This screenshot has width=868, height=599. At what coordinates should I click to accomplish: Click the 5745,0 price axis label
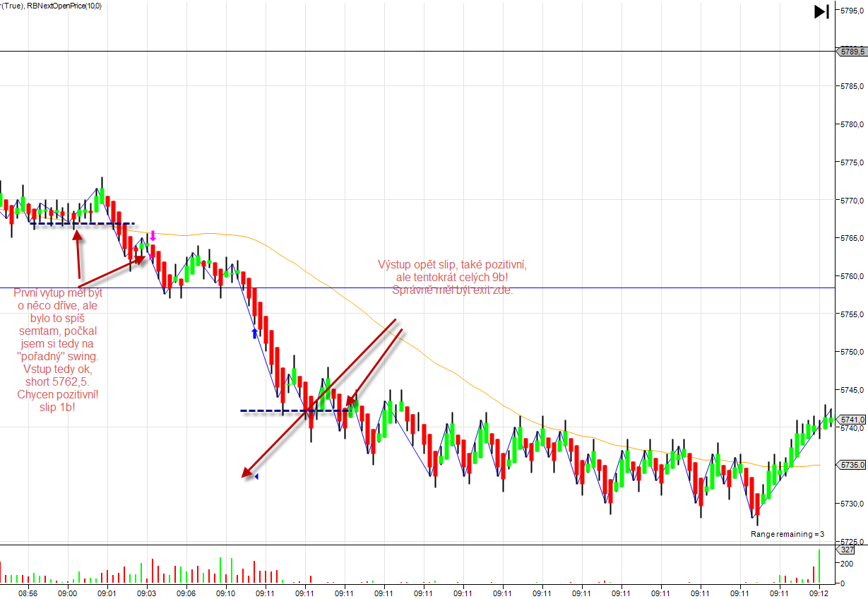click(x=852, y=390)
